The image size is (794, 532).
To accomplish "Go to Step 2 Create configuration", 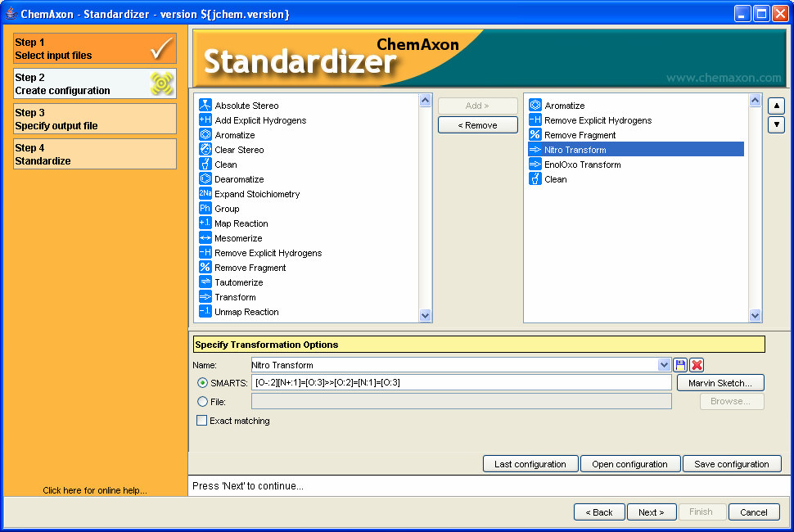I will (95, 83).
